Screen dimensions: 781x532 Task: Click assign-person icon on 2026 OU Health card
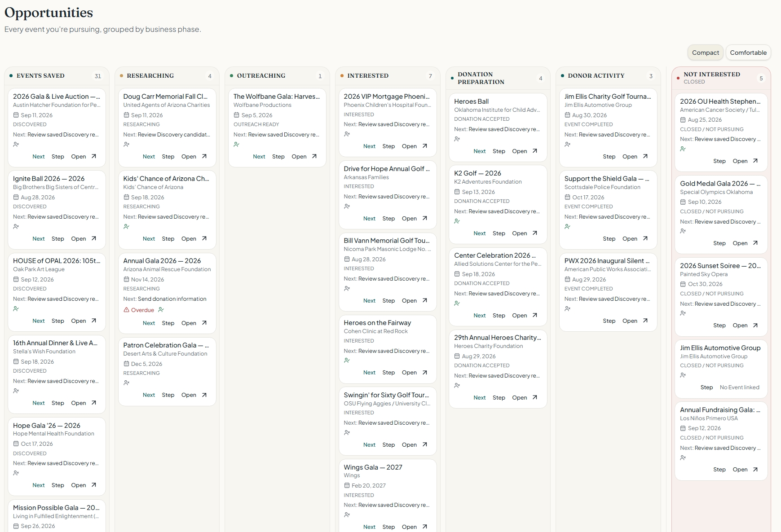coord(683,149)
